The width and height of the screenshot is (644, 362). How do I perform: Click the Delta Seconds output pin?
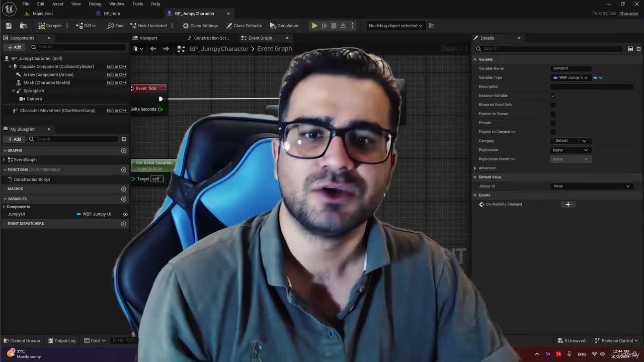coord(160,109)
